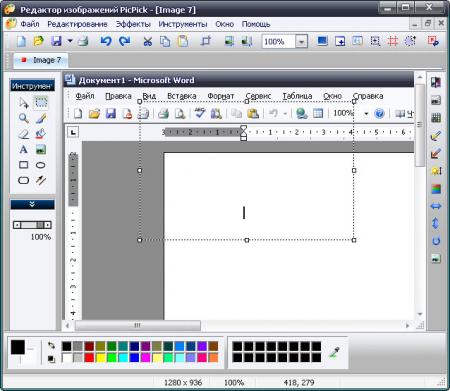Expand the tools panel double-chevron bar
The image size is (450, 391).
[32, 204]
